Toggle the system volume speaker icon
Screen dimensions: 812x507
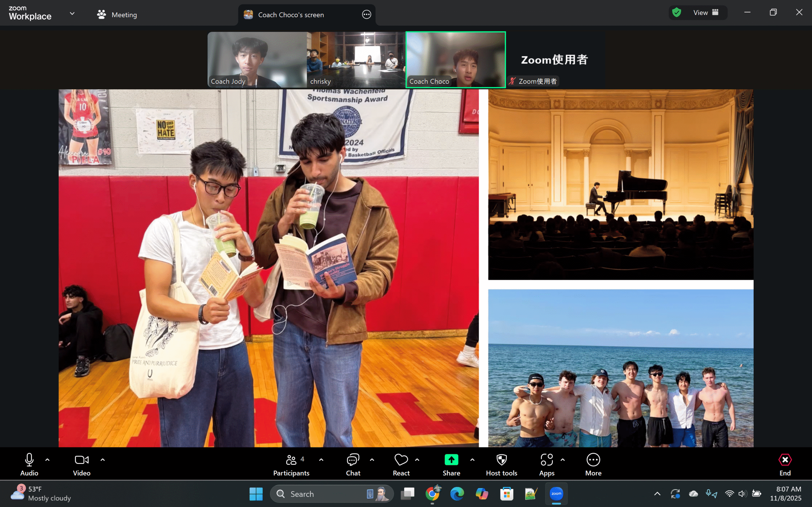[x=742, y=494]
